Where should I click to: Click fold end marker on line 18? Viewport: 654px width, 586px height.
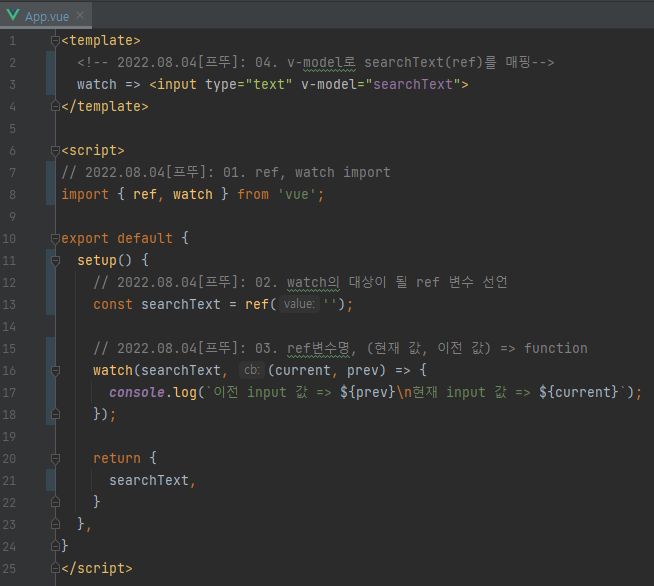pyautogui.click(x=55, y=414)
